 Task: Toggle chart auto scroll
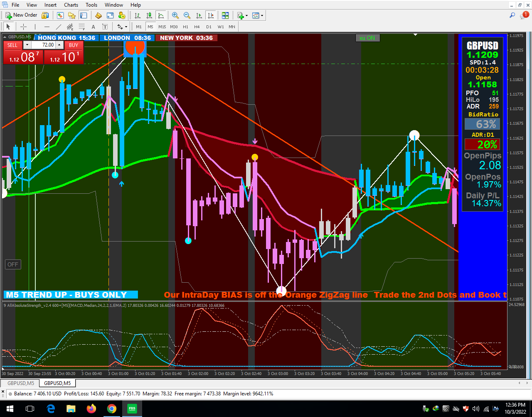(199, 15)
